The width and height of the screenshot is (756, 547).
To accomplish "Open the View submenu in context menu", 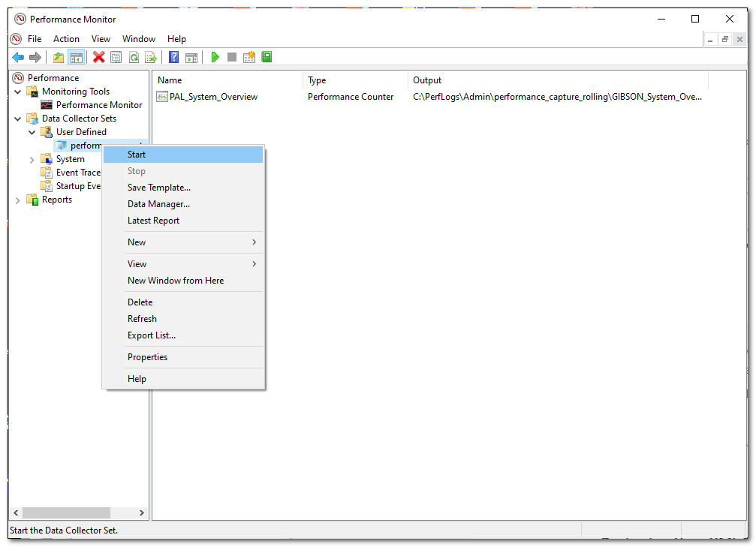I will pyautogui.click(x=184, y=263).
